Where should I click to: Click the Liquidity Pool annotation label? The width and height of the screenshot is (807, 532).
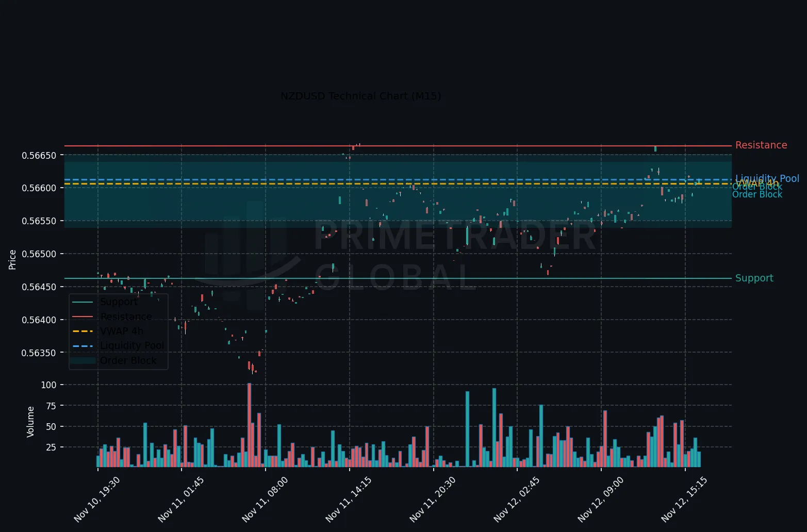click(767, 178)
